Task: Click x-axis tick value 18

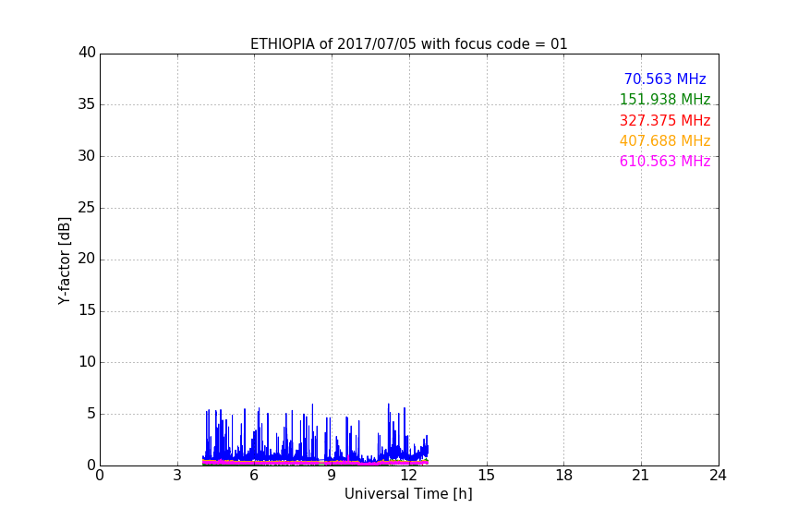Action: point(563,476)
